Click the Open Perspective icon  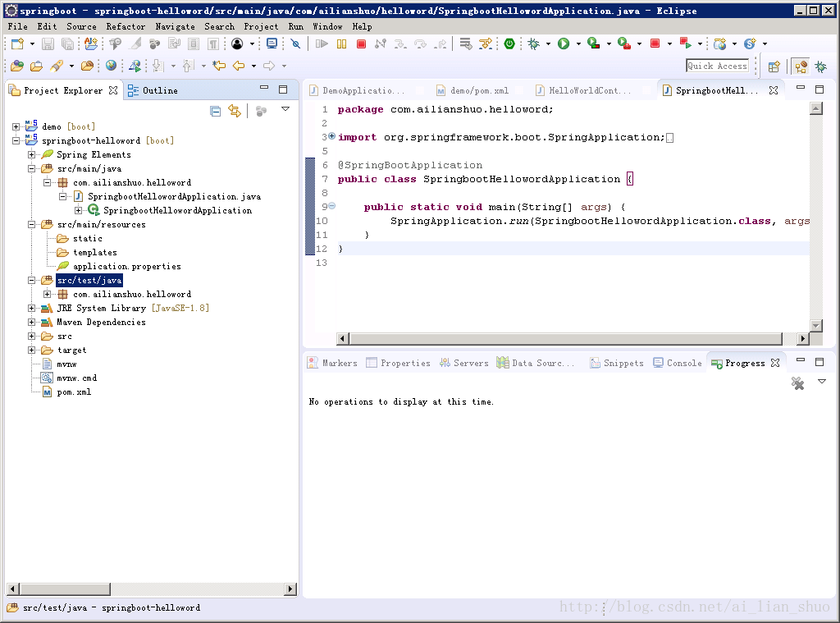pos(773,66)
